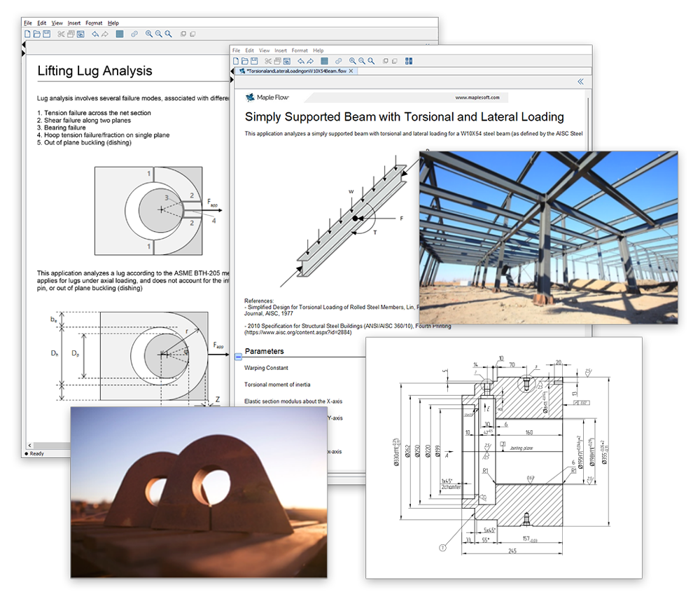
Task: Open the Insert menu in back window
Action: click(x=74, y=23)
